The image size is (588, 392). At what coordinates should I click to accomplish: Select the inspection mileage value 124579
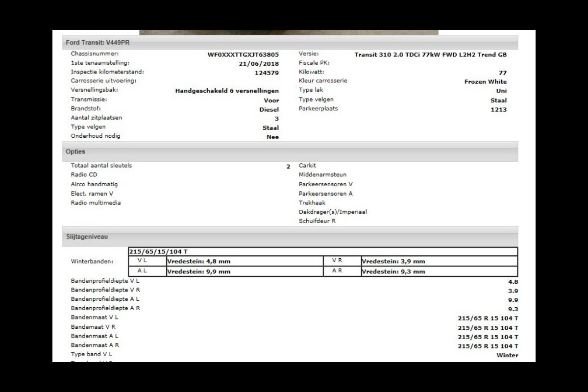click(267, 73)
